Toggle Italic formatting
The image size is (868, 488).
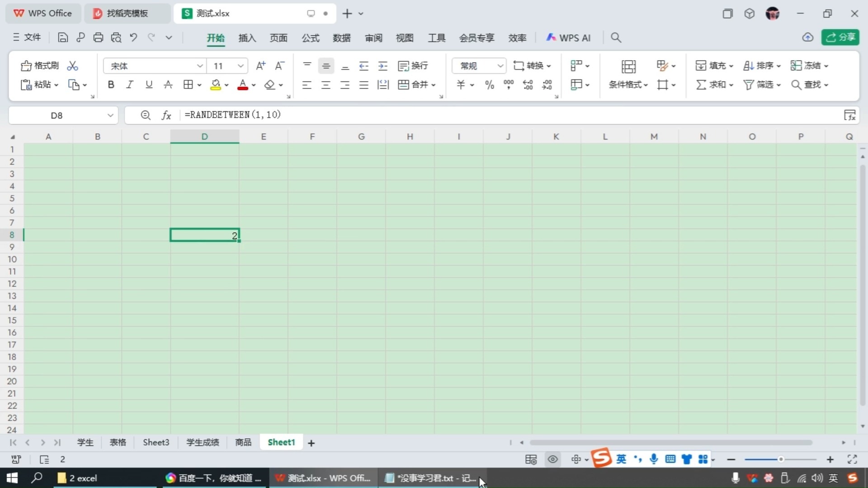tap(130, 84)
